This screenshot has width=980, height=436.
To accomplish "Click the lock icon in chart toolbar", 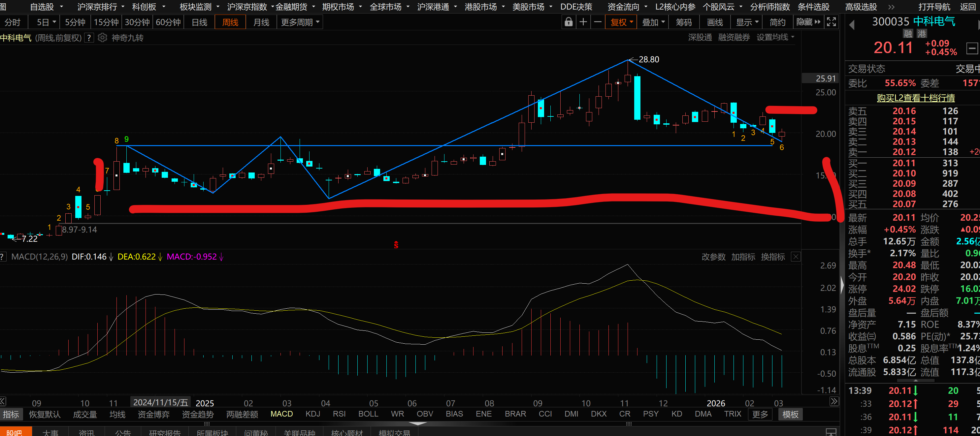I will pyautogui.click(x=569, y=22).
